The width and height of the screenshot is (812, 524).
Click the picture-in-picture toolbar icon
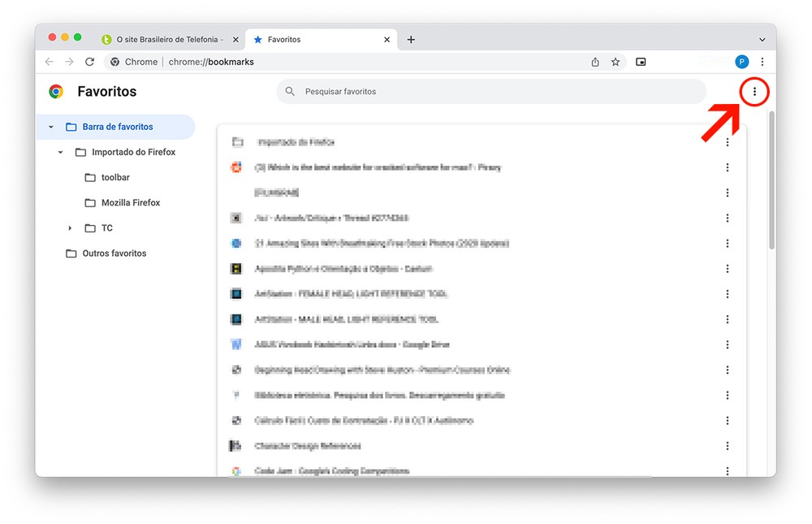[641, 62]
